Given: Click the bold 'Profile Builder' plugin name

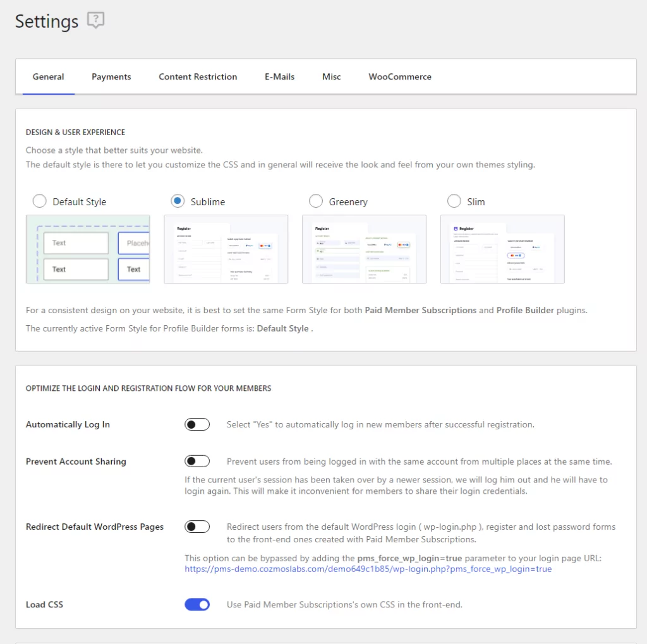Looking at the screenshot, I should coord(525,310).
